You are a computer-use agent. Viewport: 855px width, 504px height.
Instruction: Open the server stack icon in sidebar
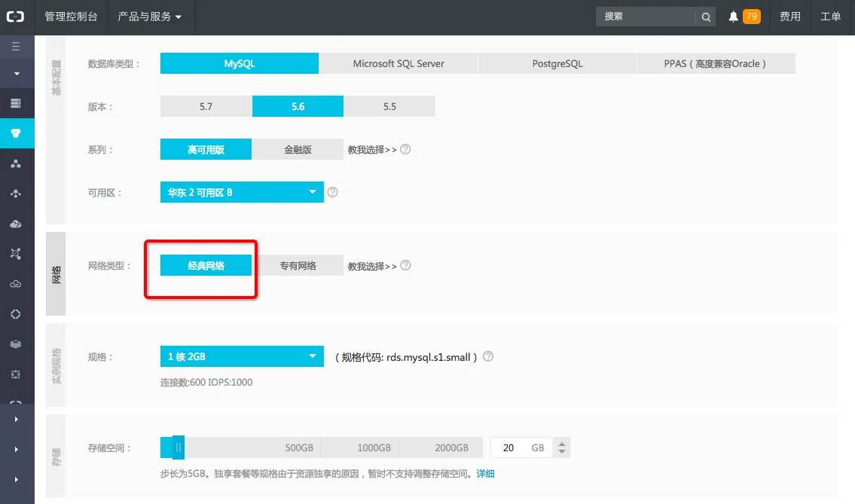16,103
